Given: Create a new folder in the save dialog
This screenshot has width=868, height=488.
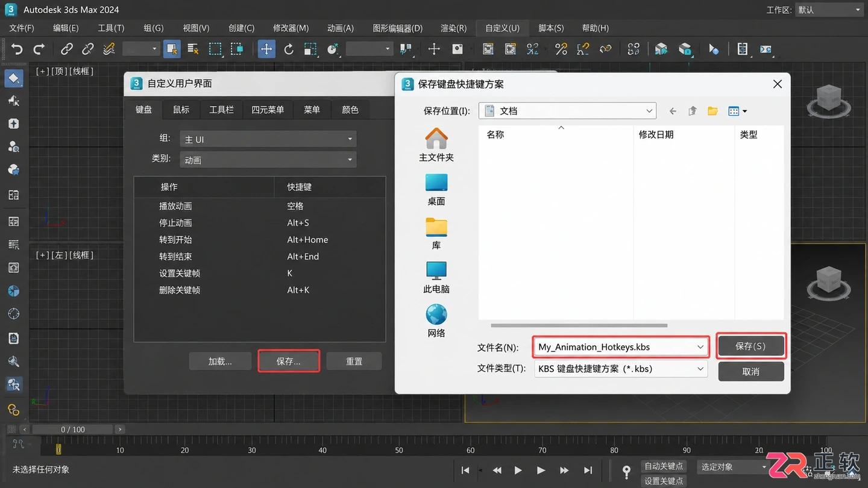Looking at the screenshot, I should pos(713,111).
